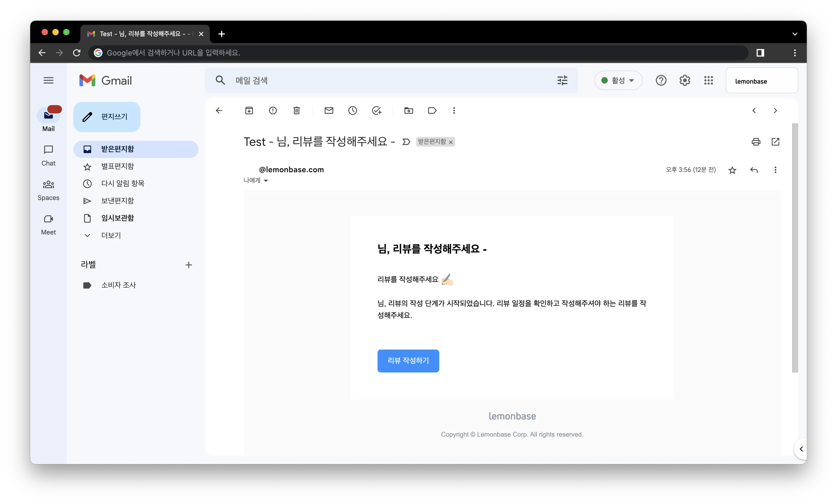Open the 소비자 조사 label
This screenshot has height=504, width=837.
point(136,285)
